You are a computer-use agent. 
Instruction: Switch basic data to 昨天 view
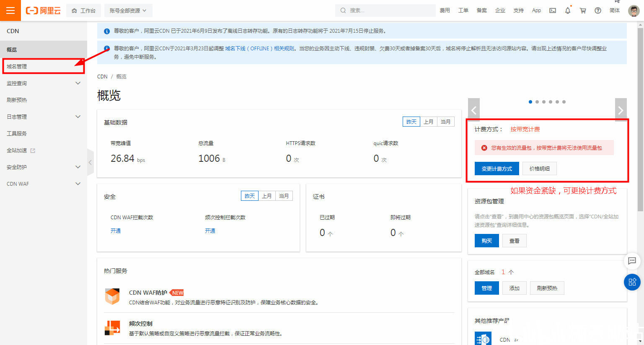coord(411,121)
